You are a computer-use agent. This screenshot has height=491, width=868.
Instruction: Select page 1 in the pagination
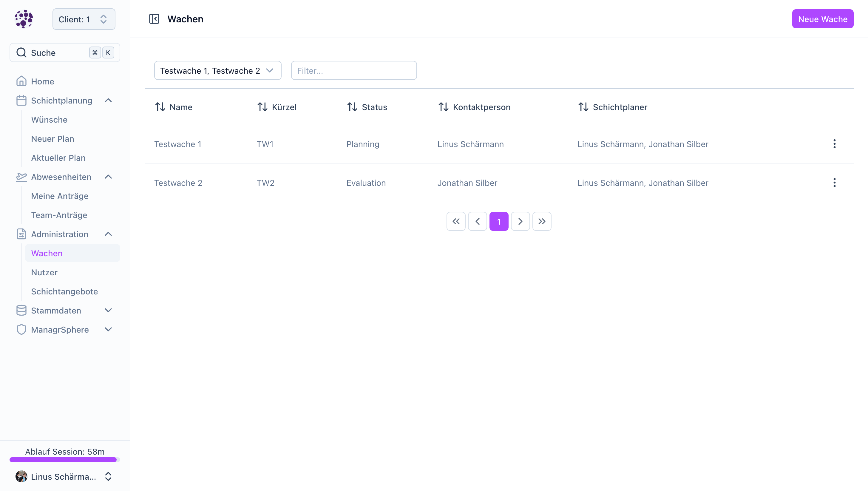499,222
